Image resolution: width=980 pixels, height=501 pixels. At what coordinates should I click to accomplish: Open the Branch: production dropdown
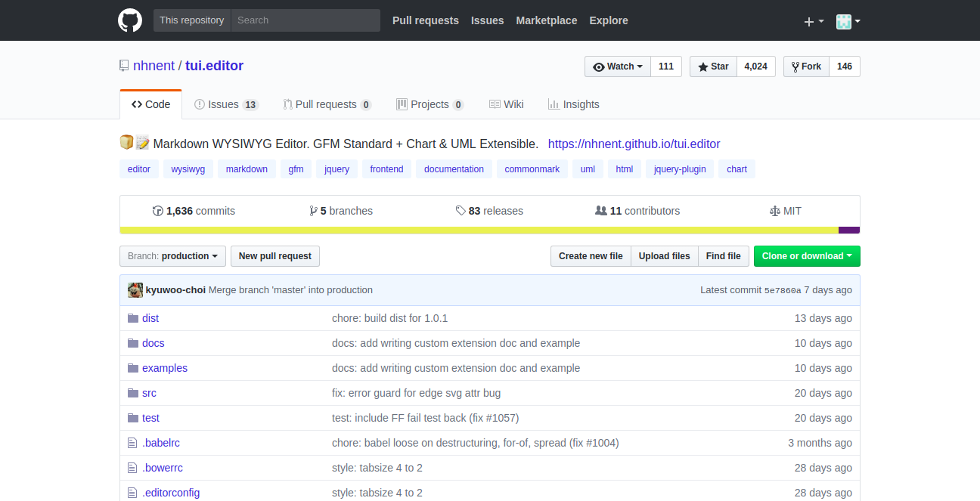pyautogui.click(x=172, y=256)
